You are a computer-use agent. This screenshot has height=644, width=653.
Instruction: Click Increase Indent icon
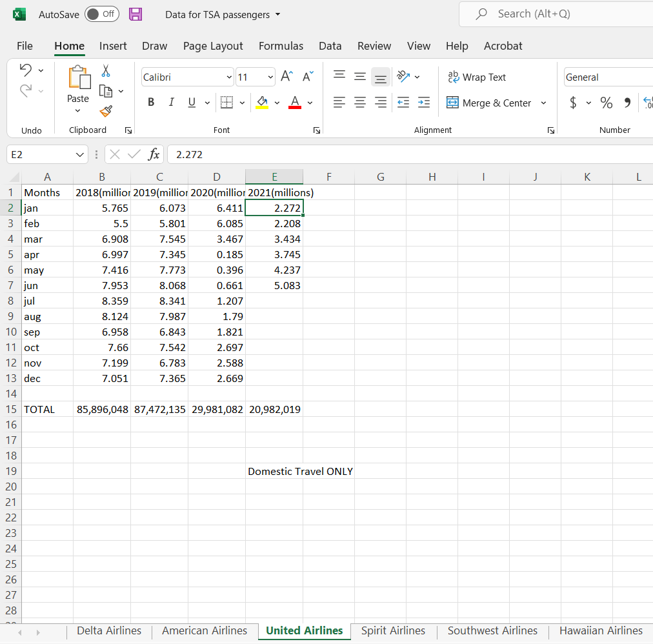(424, 102)
